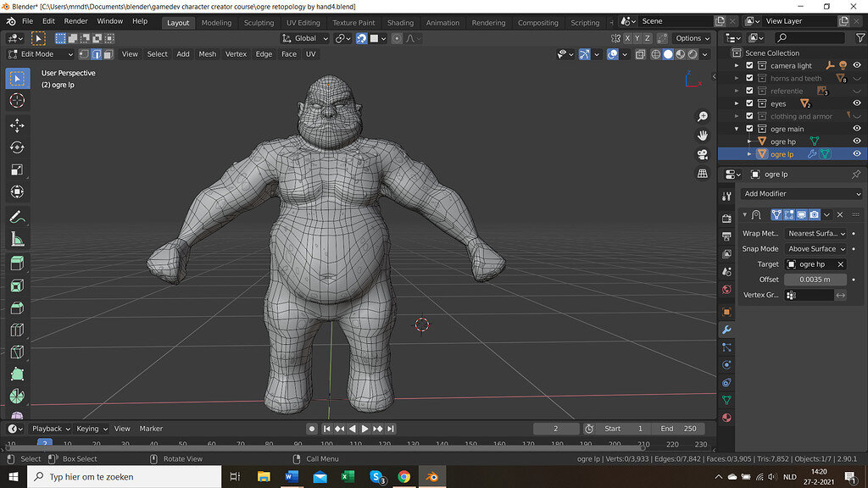868x488 pixels.
Task: Click the Offset 0.0035 m value field
Action: tap(814, 280)
